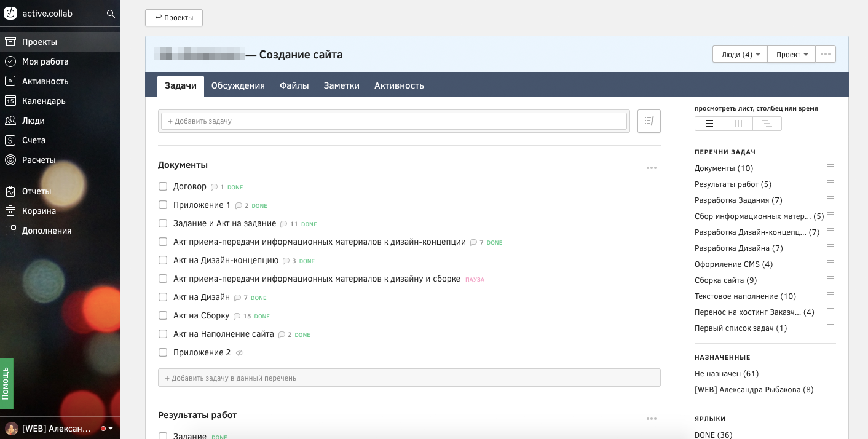The width and height of the screenshot is (868, 439).
Task: Open the Акт на Сборку task
Action: pyautogui.click(x=201, y=315)
